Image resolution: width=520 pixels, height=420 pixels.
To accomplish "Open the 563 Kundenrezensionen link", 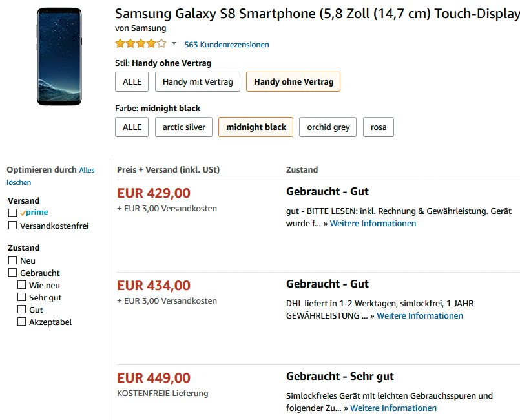I will point(227,45).
